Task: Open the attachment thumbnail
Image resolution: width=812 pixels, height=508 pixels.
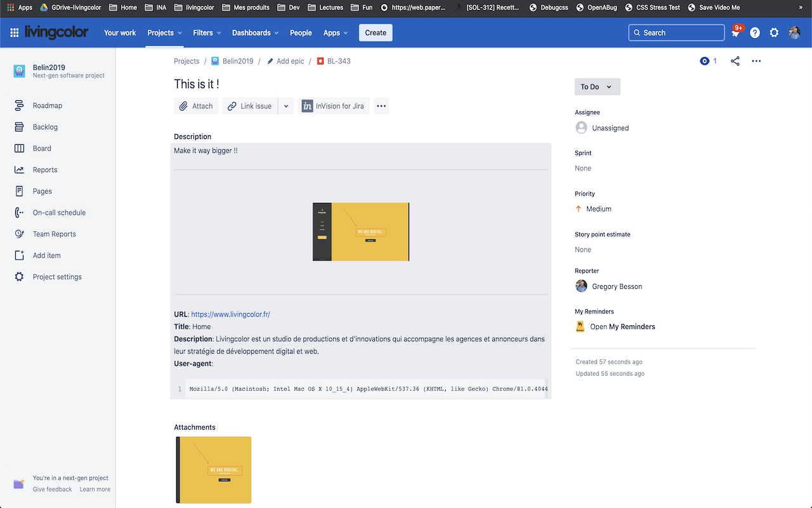Action: tap(214, 470)
